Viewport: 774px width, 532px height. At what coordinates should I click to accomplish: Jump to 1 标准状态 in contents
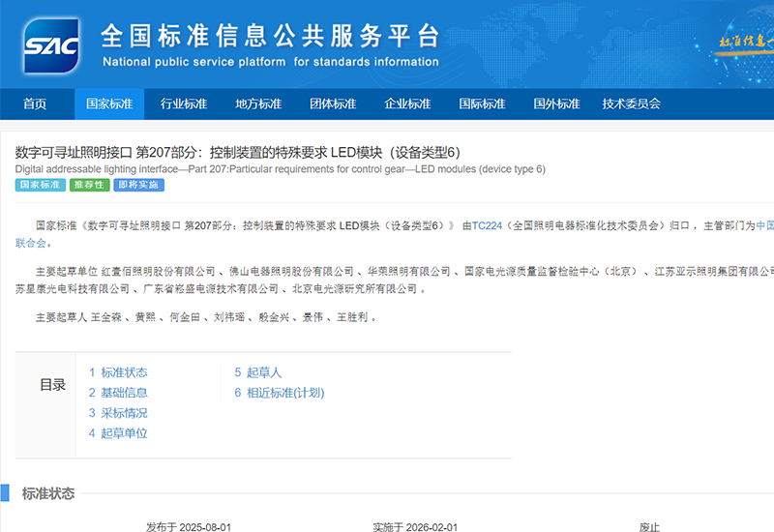119,372
